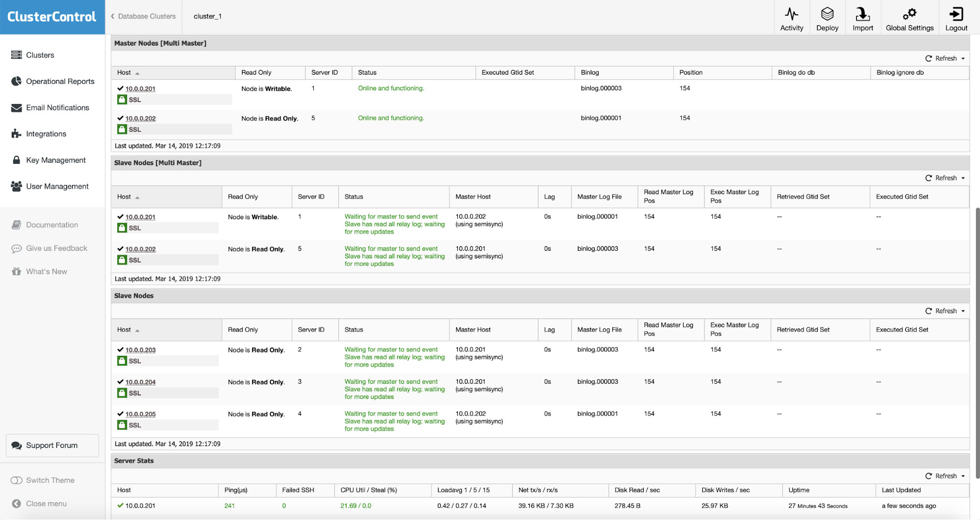Open host link 10.0.0.201 in Master Nodes
The image size is (980, 520).
pos(140,89)
